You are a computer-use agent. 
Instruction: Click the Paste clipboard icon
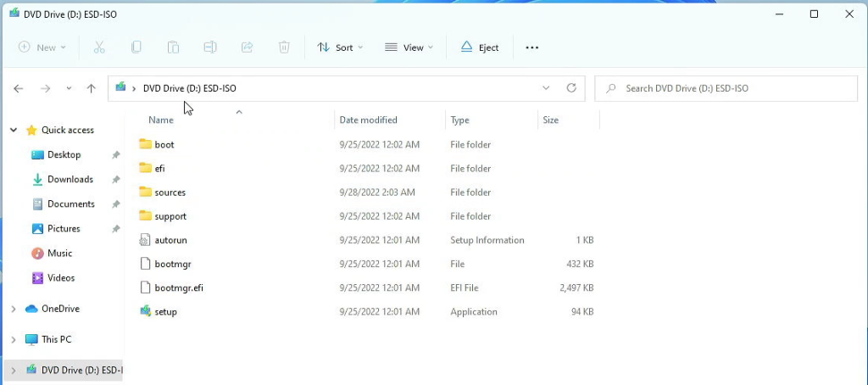(x=173, y=47)
